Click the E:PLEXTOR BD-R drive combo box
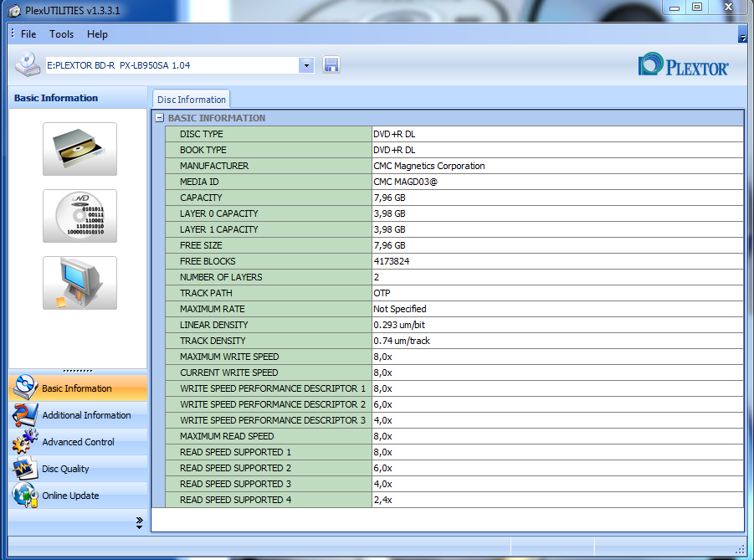Viewport: 754px width, 560px height. pyautogui.click(x=180, y=65)
